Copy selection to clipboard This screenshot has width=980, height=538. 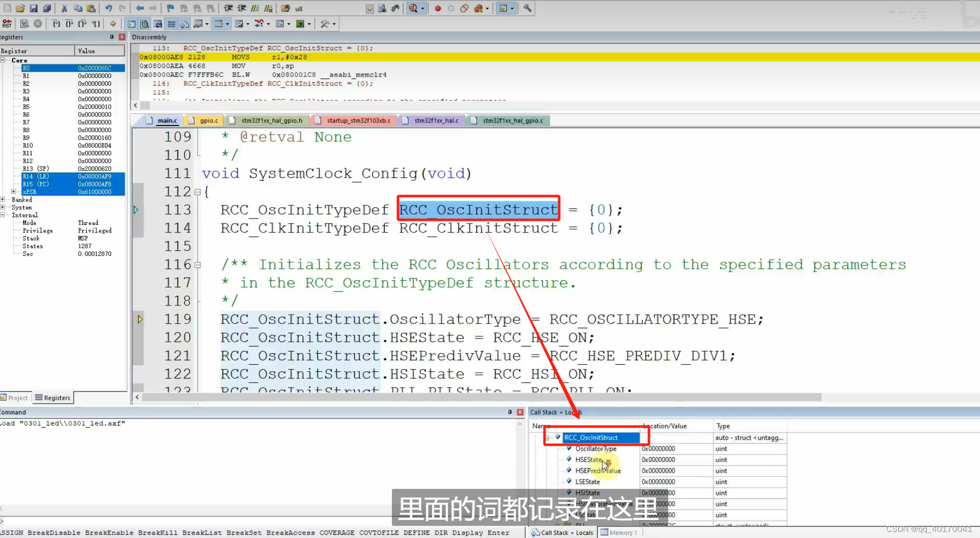coord(78,8)
